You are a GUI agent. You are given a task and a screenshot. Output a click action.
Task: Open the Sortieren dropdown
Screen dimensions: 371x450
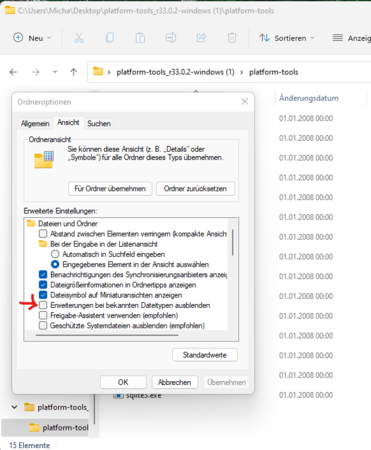[287, 38]
